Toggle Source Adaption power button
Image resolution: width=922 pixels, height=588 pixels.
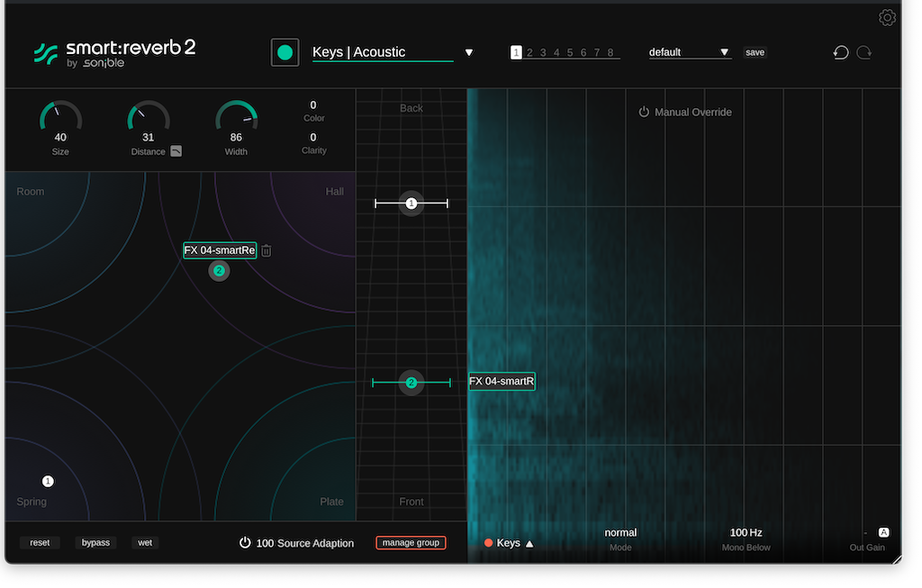[245, 542]
